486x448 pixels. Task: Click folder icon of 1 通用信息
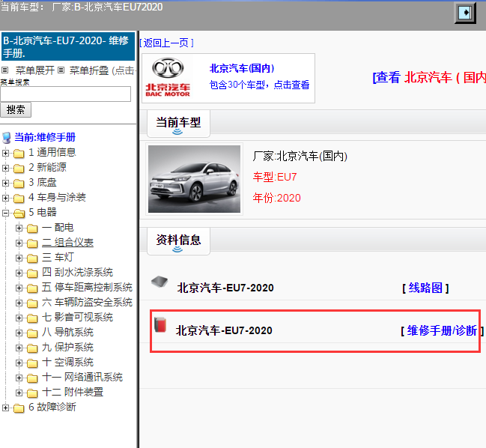[x=19, y=153]
